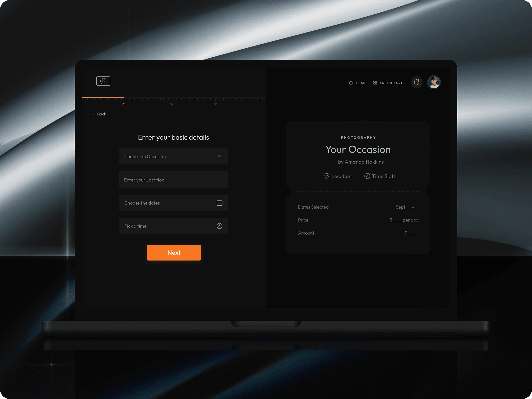This screenshot has height=399, width=532.
Task: Click the location pin icon on booking card
Action: 326,176
